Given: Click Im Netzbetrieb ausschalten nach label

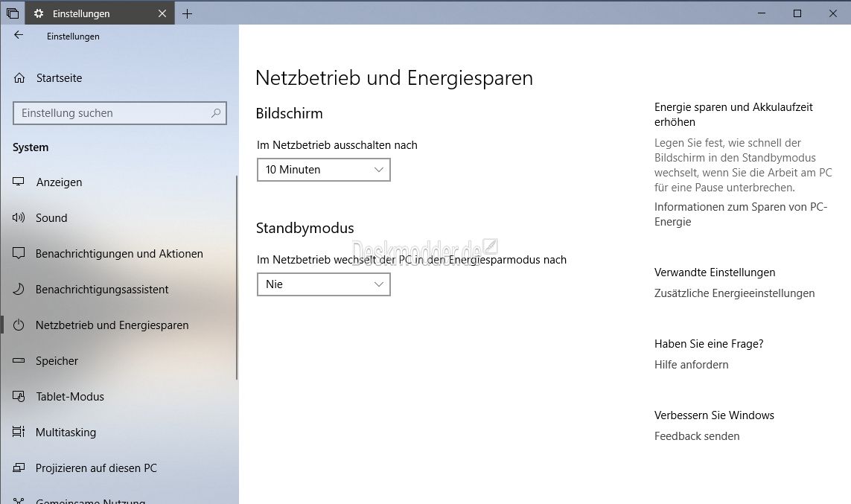Looking at the screenshot, I should 337,145.
